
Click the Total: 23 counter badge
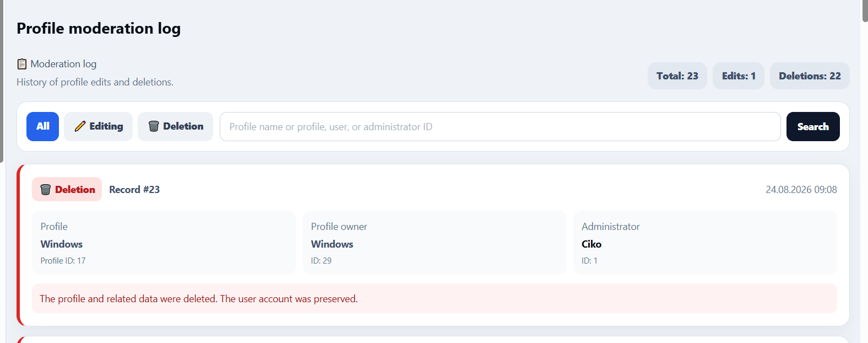click(677, 76)
